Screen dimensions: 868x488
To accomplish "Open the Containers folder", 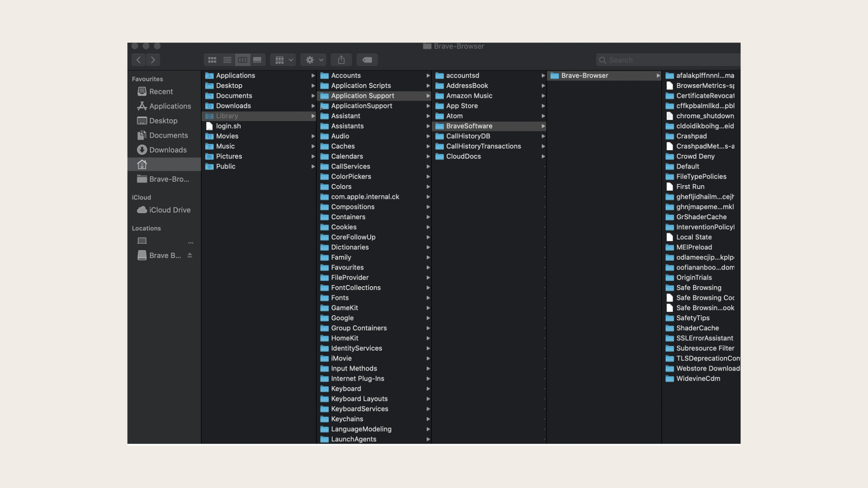I will pyautogui.click(x=374, y=217).
